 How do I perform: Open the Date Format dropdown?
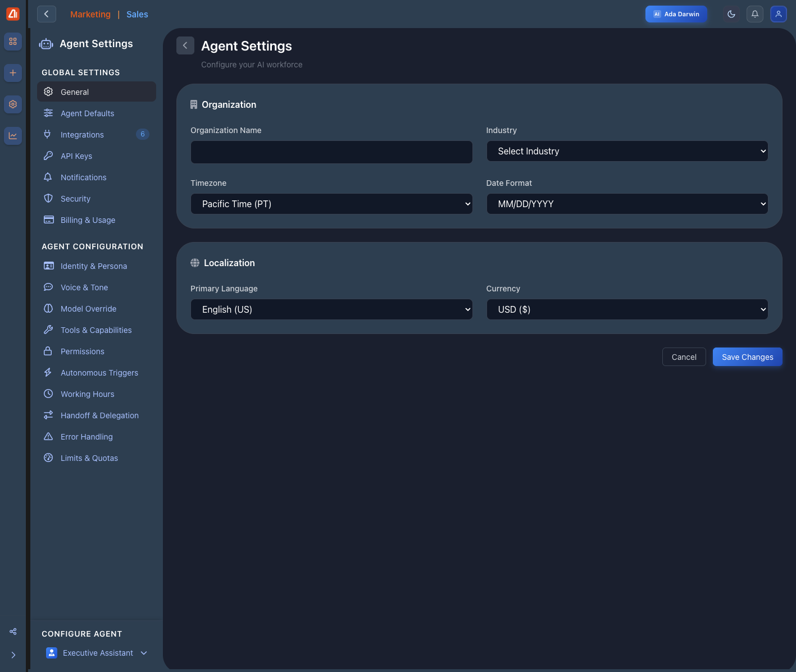pos(627,204)
